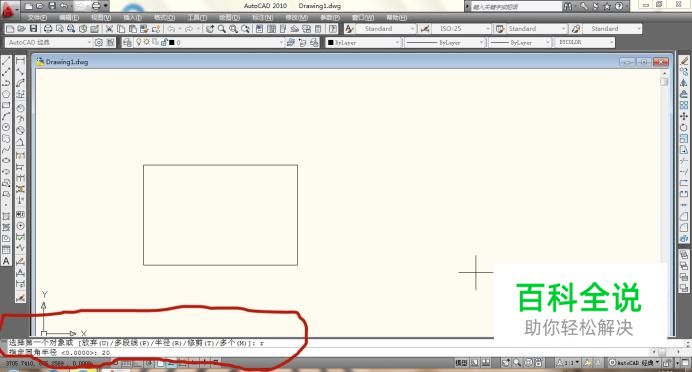Click black ByLayer color swatch
This screenshot has width=692, height=372.
pyautogui.click(x=331, y=42)
